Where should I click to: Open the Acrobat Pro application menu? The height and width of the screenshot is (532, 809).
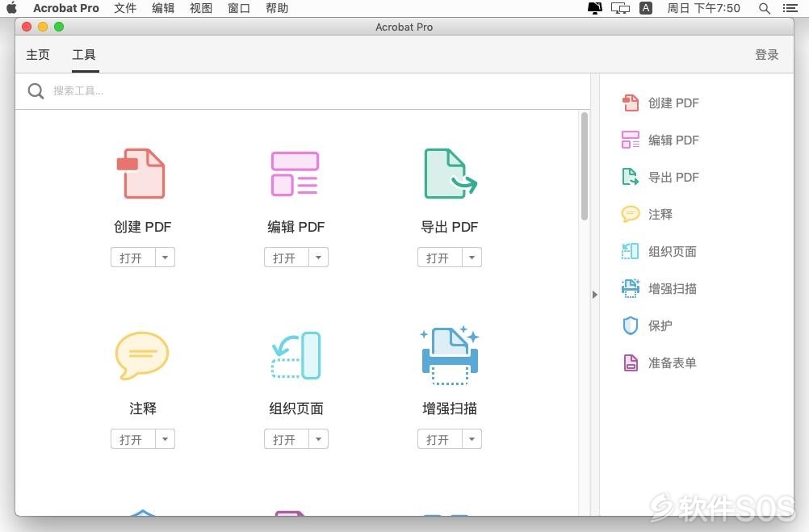point(66,8)
